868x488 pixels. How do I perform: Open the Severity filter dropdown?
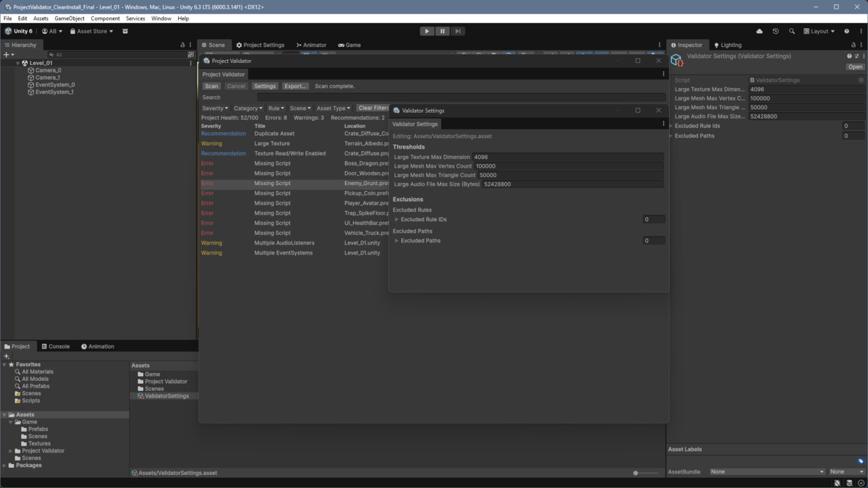[216, 108]
